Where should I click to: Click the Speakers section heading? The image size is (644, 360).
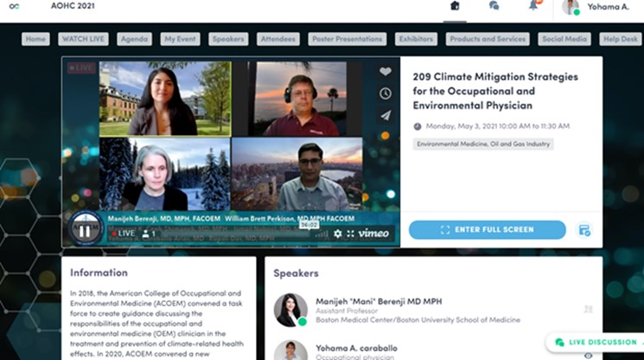tap(296, 273)
